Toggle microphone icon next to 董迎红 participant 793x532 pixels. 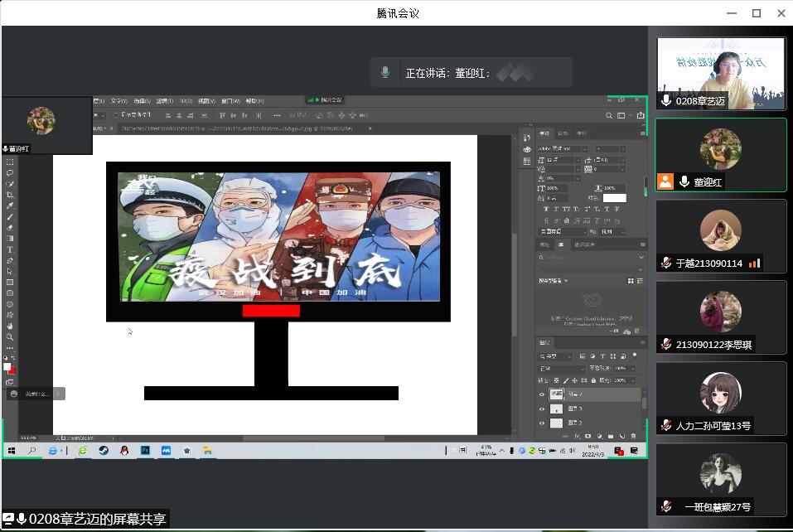click(x=684, y=181)
